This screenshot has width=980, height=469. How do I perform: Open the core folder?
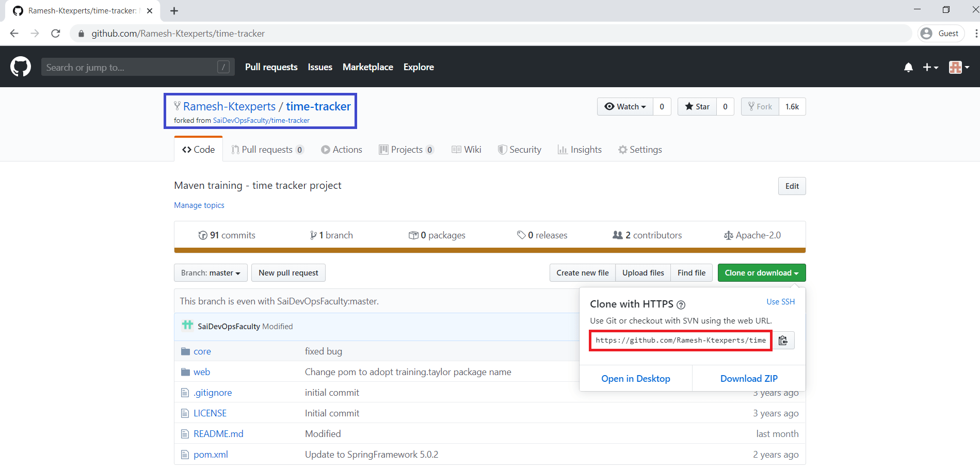[x=202, y=351]
